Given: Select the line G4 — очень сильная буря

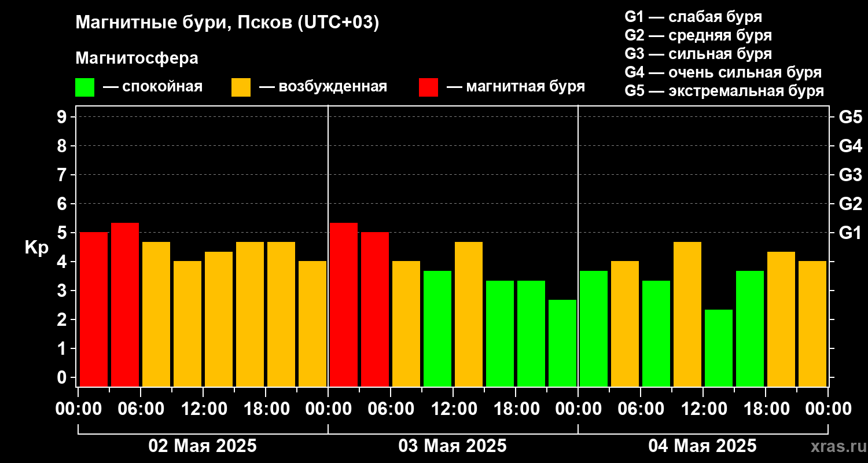Looking at the screenshot, I should coord(723,72).
